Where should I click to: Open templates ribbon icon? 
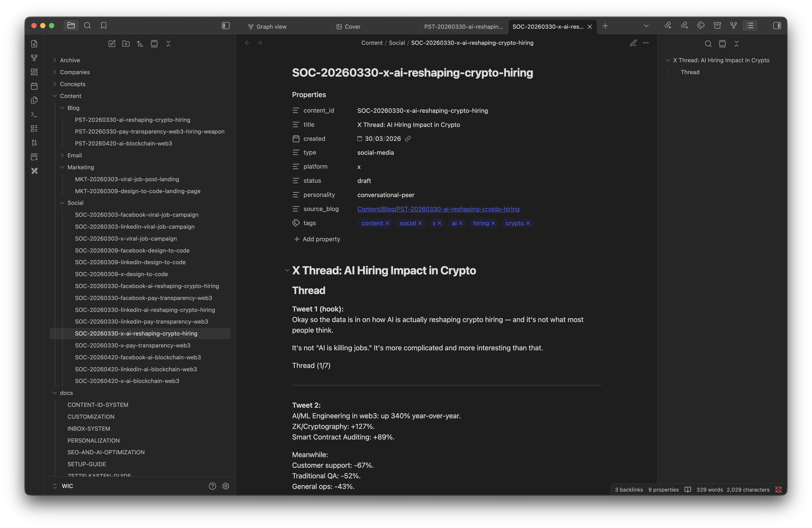pyautogui.click(x=34, y=100)
